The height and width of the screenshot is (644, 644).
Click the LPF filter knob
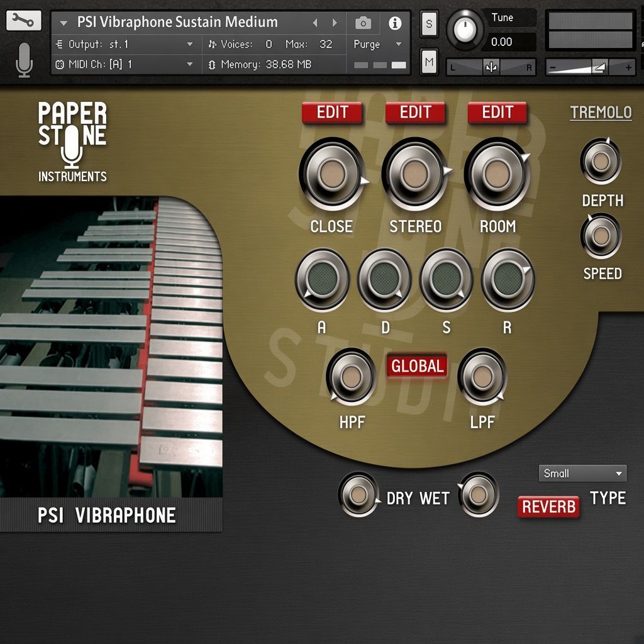pyautogui.click(x=482, y=377)
